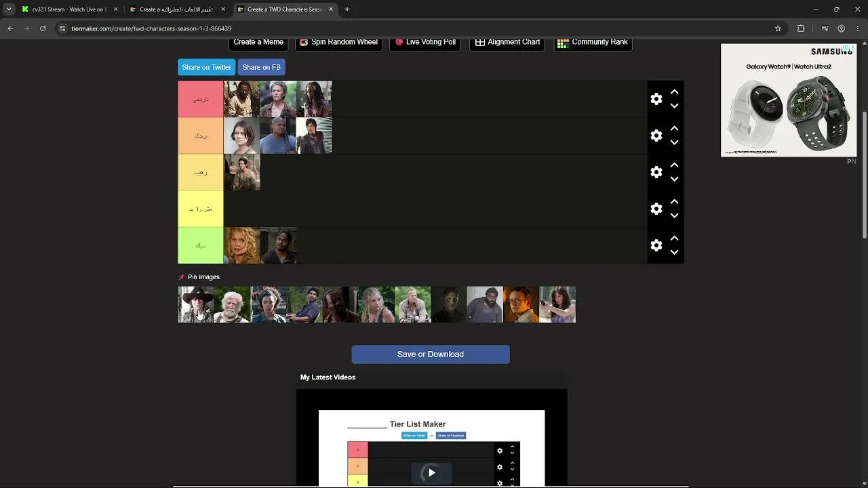This screenshot has width=868, height=488.
Task: Move the green tier row up
Action: [x=674, y=238]
